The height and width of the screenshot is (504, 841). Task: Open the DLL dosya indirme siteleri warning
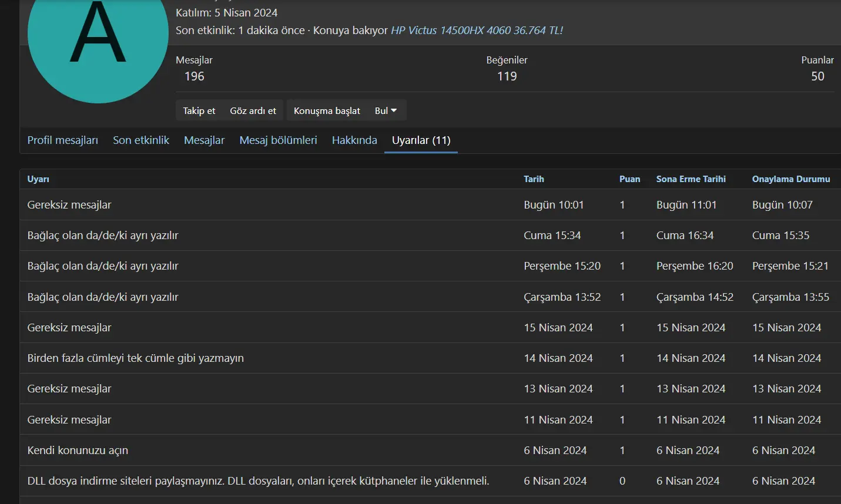(258, 481)
